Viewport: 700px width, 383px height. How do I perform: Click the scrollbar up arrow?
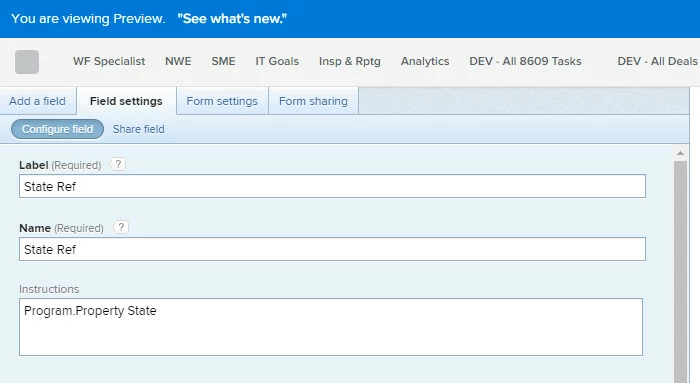point(680,153)
